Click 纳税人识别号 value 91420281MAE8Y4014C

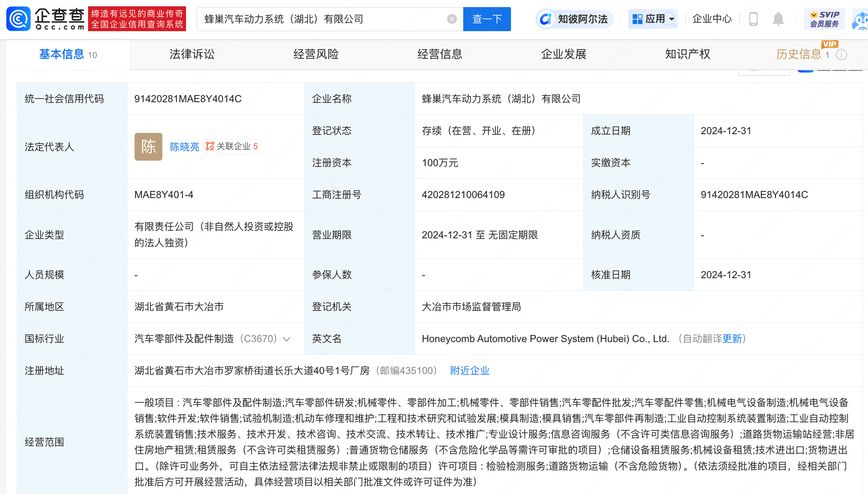pyautogui.click(x=754, y=195)
